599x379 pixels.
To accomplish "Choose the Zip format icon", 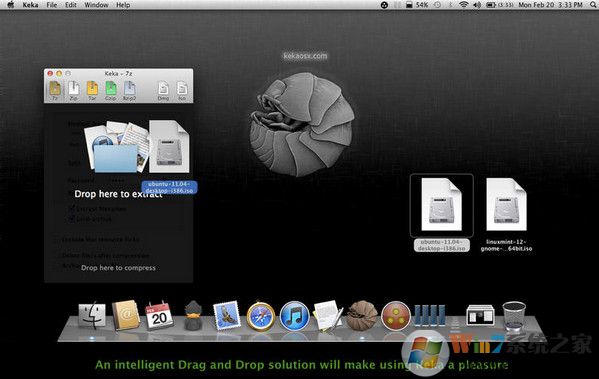I will (73, 90).
